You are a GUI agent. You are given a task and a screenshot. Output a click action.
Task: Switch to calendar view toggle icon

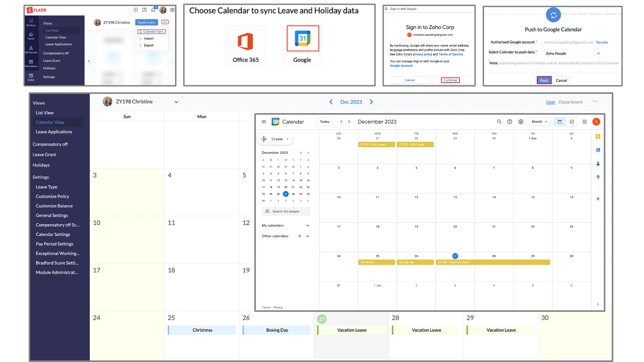(x=559, y=122)
